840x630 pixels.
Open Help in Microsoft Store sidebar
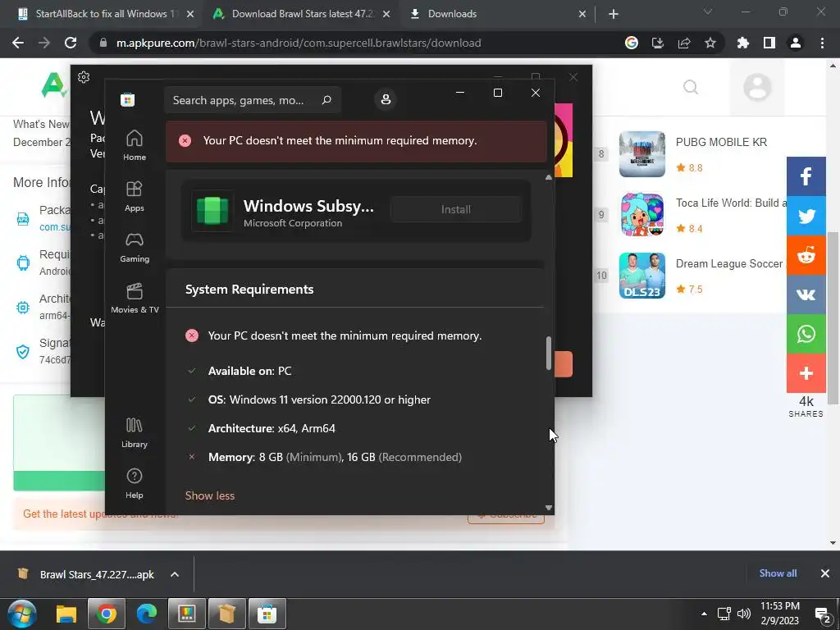pos(134,483)
